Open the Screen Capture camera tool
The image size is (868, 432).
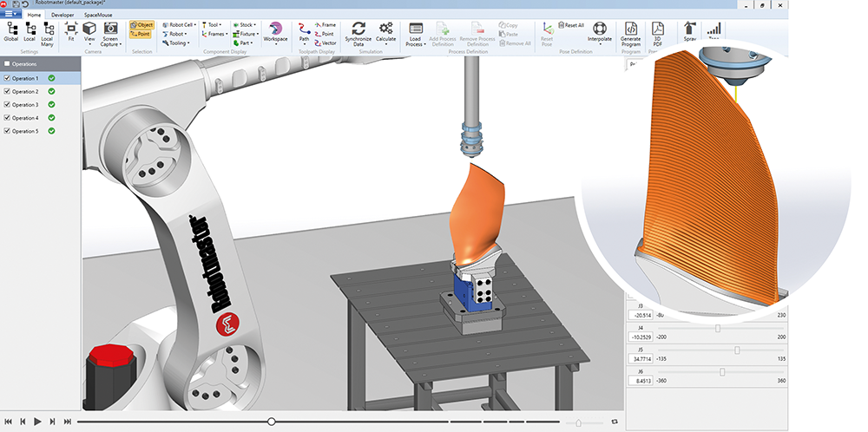coord(111,35)
